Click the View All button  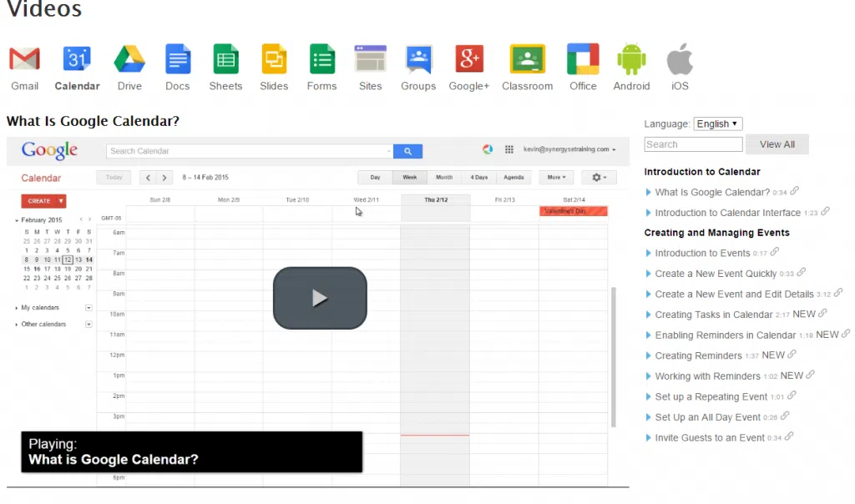coord(777,144)
